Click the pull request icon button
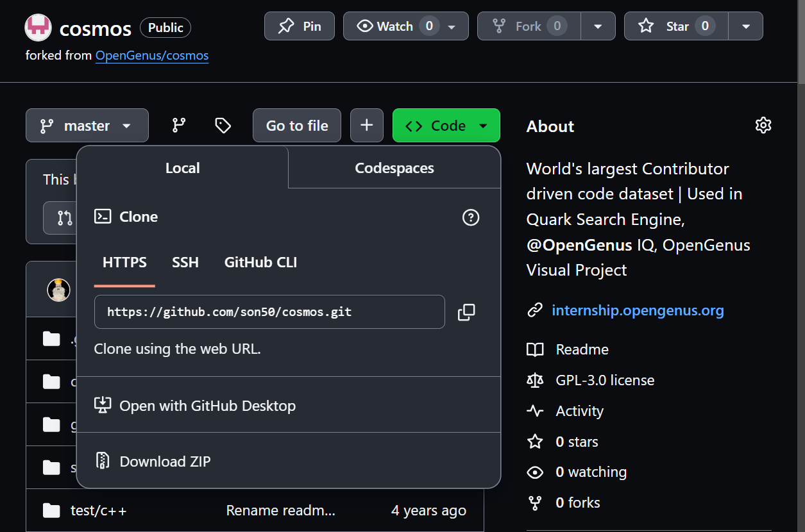The width and height of the screenshot is (805, 532). click(x=65, y=218)
